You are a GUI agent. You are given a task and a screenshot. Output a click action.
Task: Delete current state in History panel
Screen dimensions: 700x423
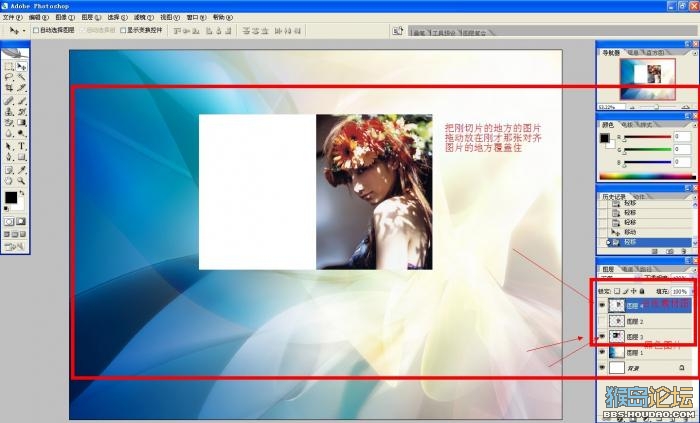pos(683,252)
